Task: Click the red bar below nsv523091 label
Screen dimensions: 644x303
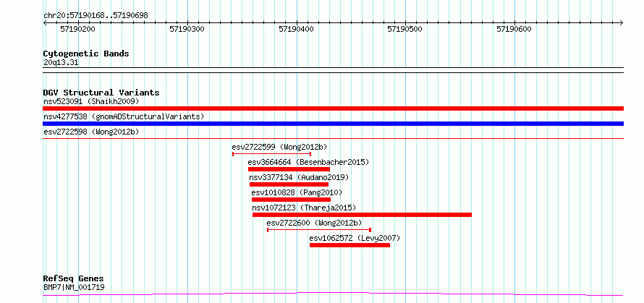Action: (x=334, y=108)
